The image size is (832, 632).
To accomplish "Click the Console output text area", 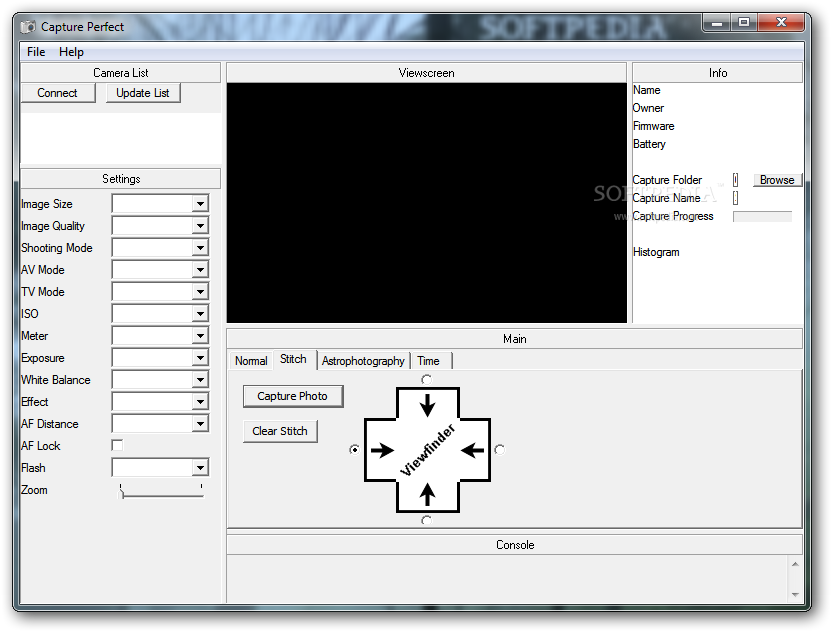I will [508, 579].
